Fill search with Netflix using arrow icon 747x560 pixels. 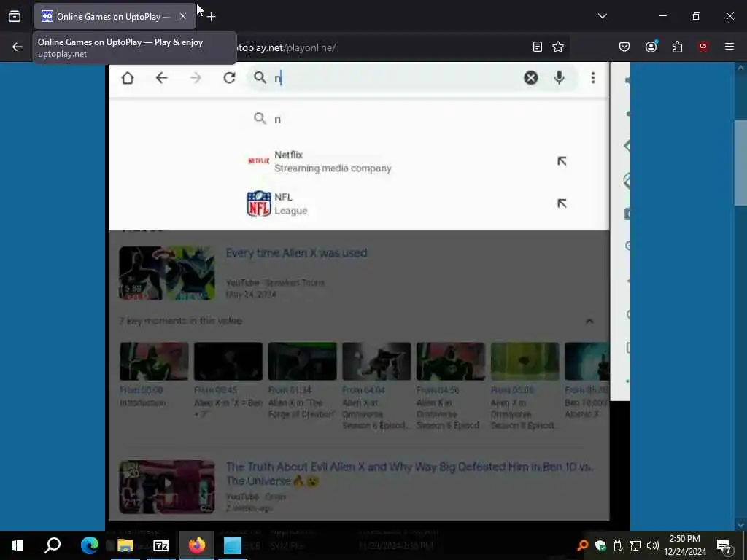pos(562,161)
